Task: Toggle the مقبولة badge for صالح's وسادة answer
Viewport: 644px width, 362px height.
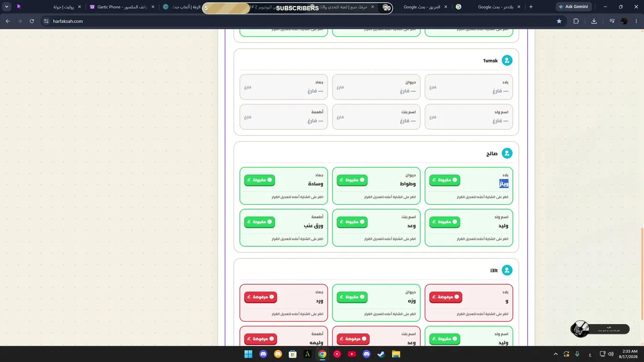Action: click(x=260, y=180)
